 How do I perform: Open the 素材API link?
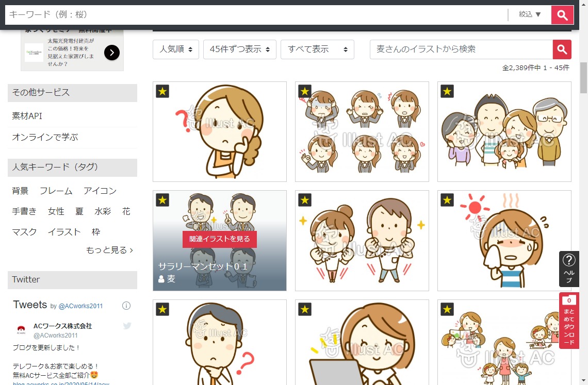click(27, 116)
